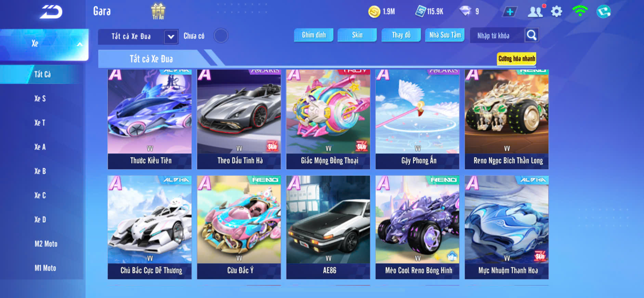The width and height of the screenshot is (644, 298).
Task: Tap the diamond currency icon
Action: pyautogui.click(x=465, y=11)
